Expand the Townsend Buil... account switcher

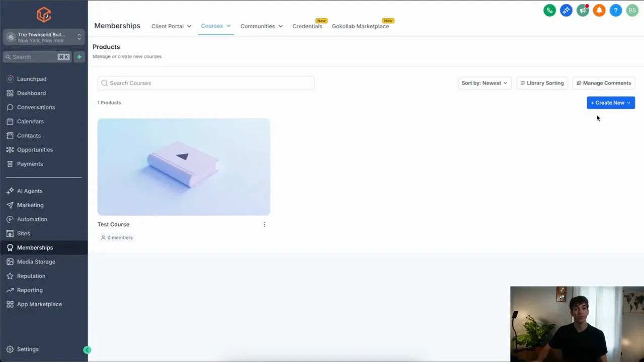pyautogui.click(x=44, y=37)
